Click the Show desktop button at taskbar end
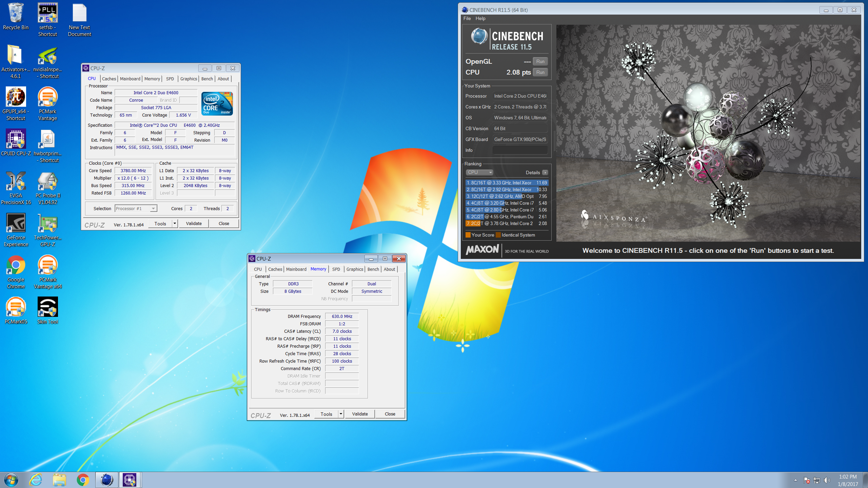Screen dimensions: 868x488 point(866,480)
